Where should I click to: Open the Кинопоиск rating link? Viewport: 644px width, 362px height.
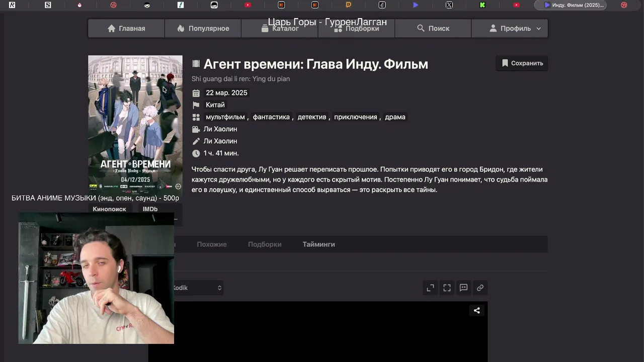point(109,209)
